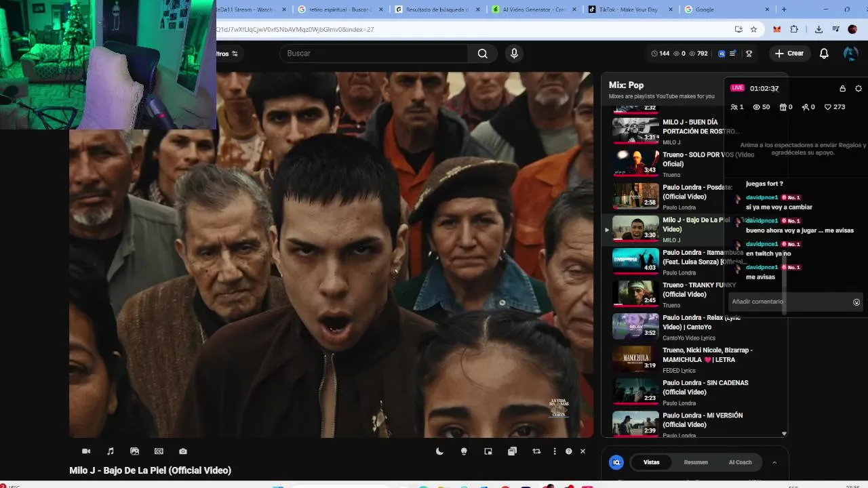This screenshot has height=488, width=868.
Task: Click the viewers count 50 in the live panel
Action: pos(761,107)
